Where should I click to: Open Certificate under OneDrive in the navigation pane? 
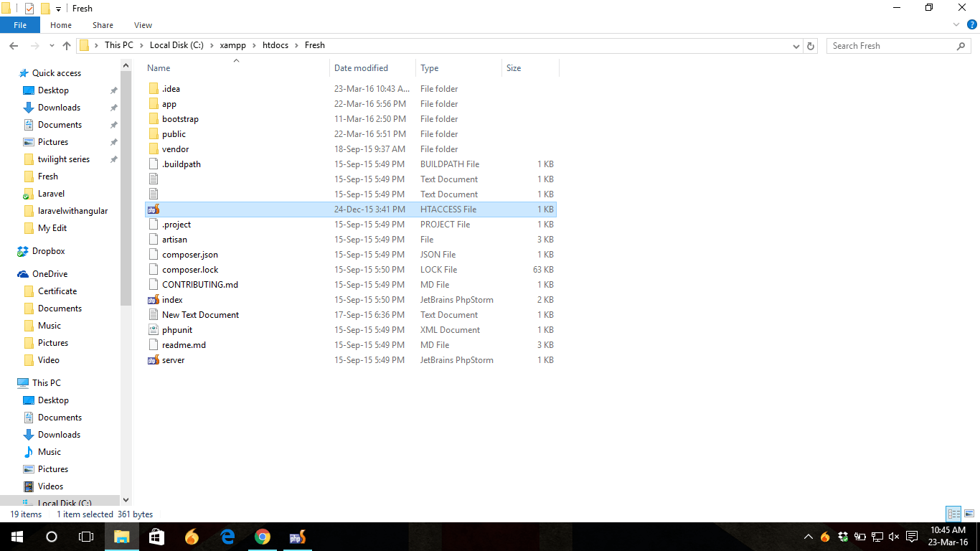coord(57,291)
